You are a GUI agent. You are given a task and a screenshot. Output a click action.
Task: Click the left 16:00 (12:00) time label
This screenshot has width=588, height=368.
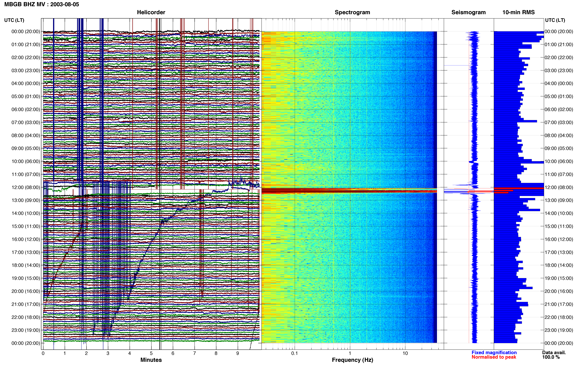tap(26, 239)
